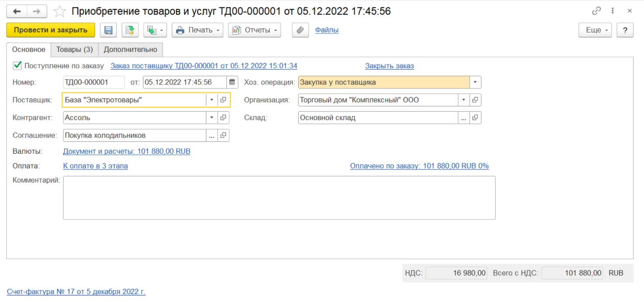
Task: Switch to the Товары (3) tab
Action: pyautogui.click(x=74, y=49)
